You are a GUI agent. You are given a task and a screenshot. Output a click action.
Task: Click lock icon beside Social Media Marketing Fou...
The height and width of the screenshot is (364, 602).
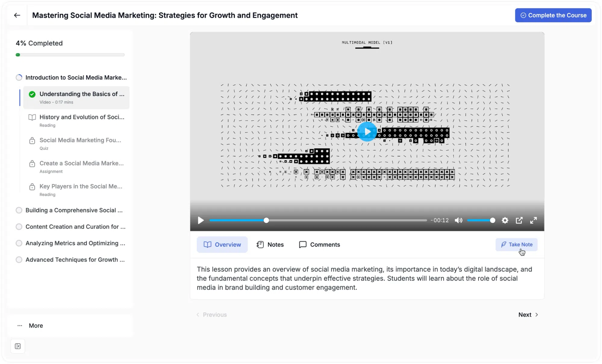32,140
